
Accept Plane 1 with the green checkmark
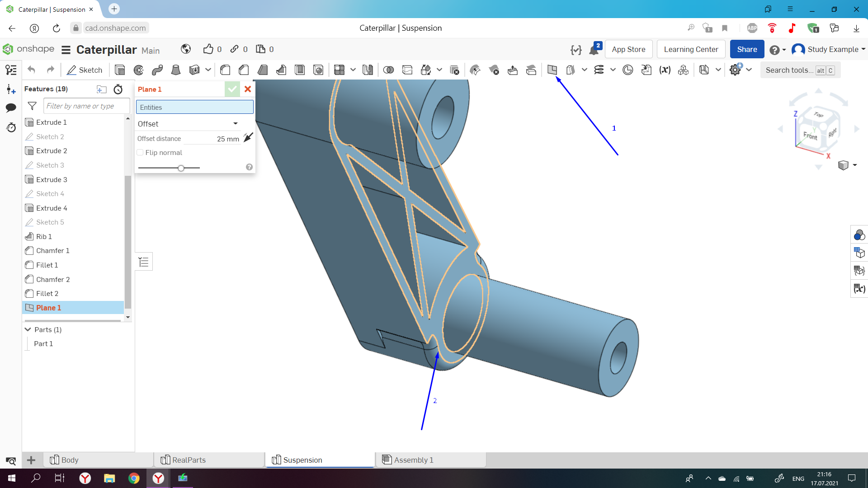tap(232, 89)
